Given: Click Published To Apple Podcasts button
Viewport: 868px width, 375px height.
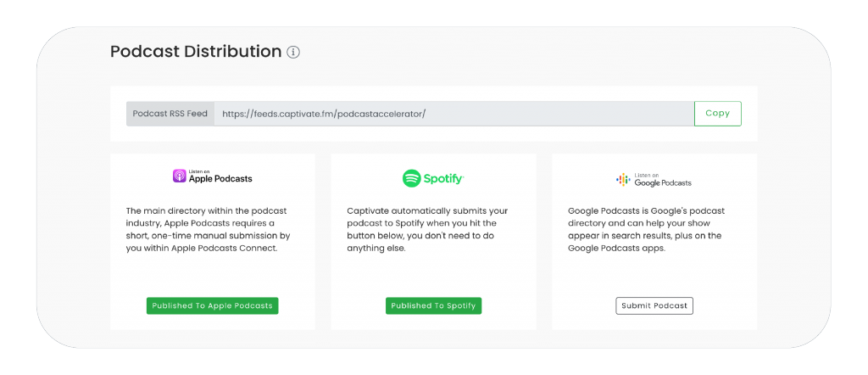Looking at the screenshot, I should [x=213, y=305].
